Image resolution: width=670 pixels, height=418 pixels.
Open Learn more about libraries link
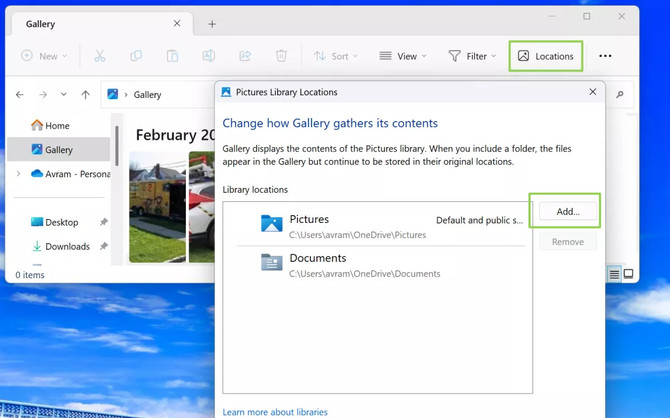(275, 412)
